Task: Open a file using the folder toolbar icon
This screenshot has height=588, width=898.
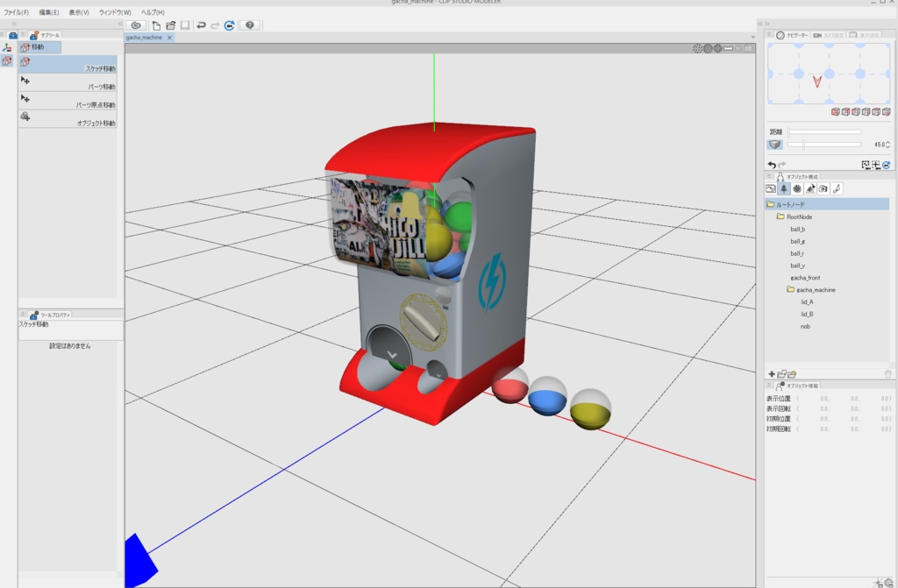Action: 171,25
